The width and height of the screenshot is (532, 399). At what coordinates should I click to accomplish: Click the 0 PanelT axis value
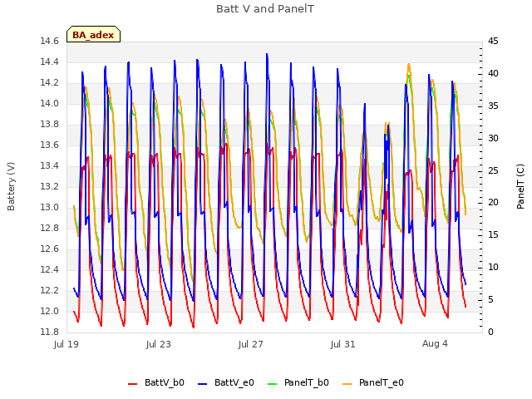coord(490,332)
